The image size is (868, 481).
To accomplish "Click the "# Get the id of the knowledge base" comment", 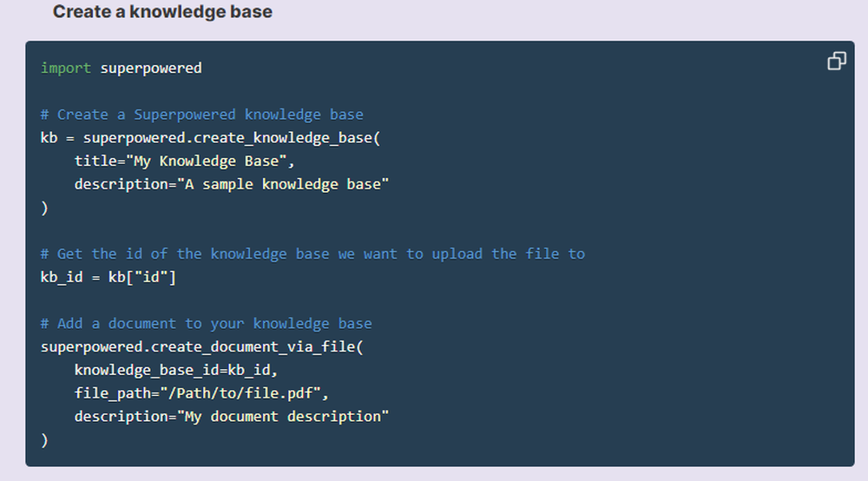I will 312,254.
